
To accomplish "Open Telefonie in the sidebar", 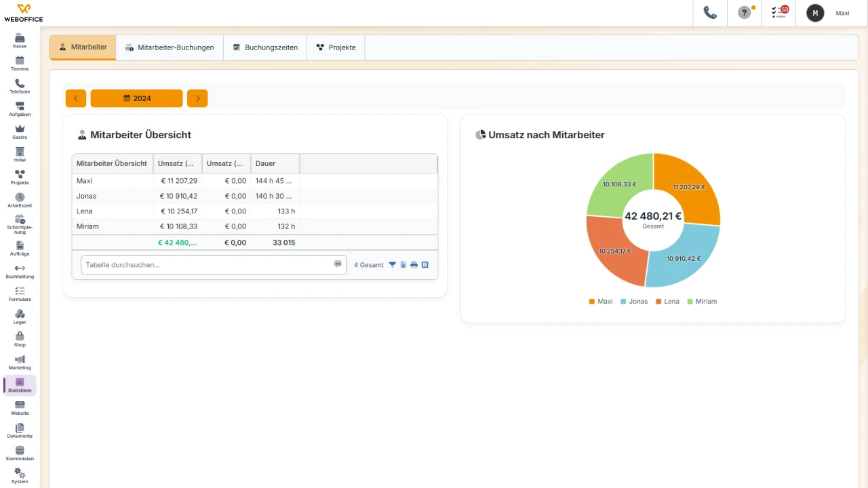I will pos(20,86).
